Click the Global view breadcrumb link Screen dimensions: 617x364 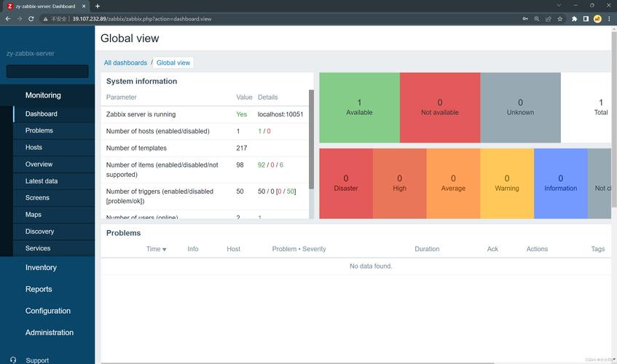pos(173,63)
